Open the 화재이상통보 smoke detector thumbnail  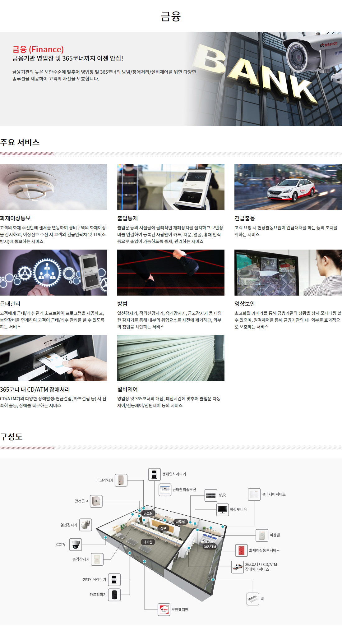[x=53, y=187]
